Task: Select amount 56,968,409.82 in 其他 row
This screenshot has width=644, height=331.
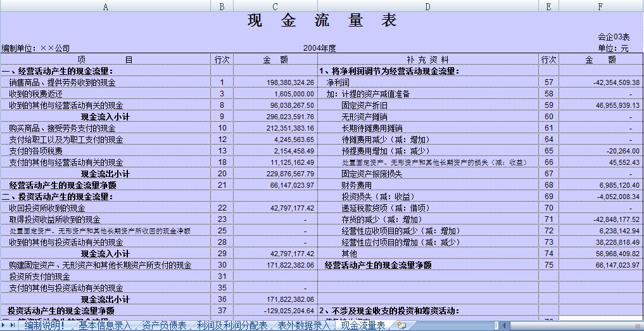Action: coord(600,254)
